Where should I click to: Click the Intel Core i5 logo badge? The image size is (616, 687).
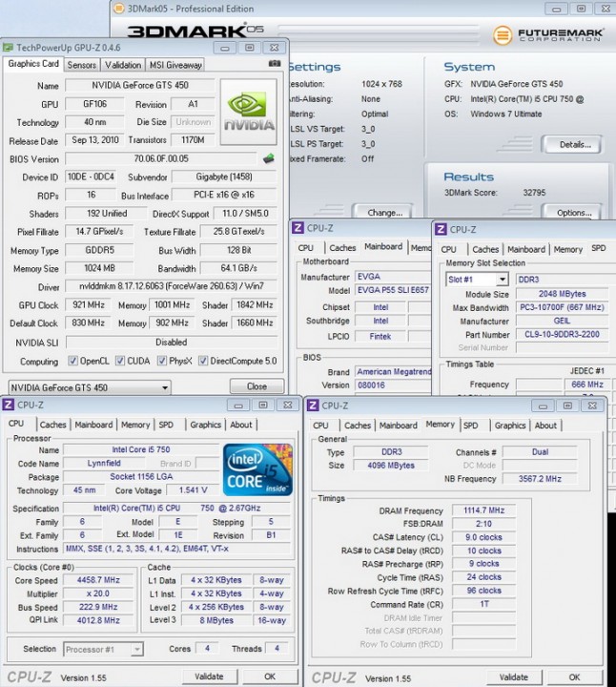tap(257, 469)
